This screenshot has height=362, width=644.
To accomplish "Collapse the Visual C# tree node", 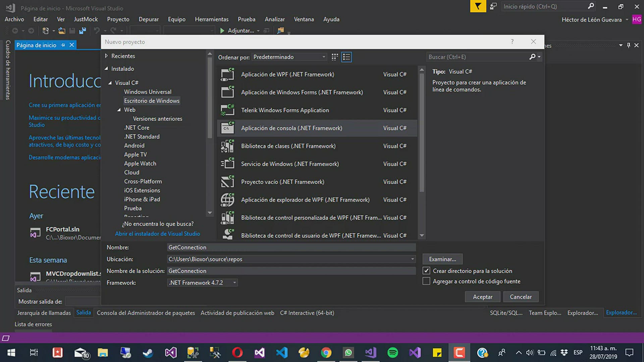I will point(110,83).
